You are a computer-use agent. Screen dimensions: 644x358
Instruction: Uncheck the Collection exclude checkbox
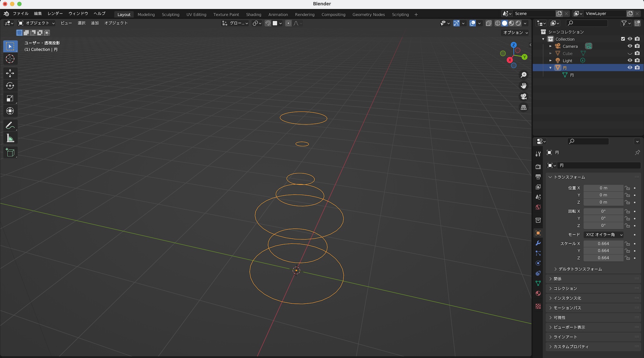623,39
